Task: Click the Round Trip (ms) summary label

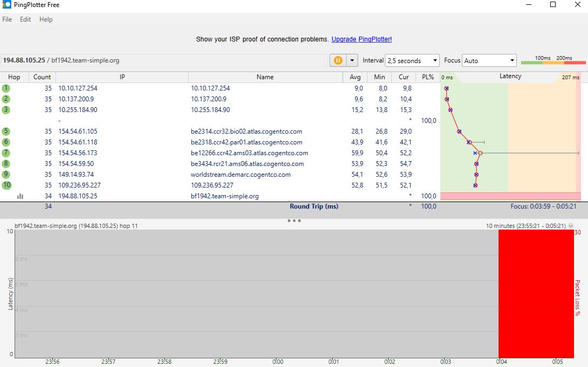Action: click(x=314, y=206)
